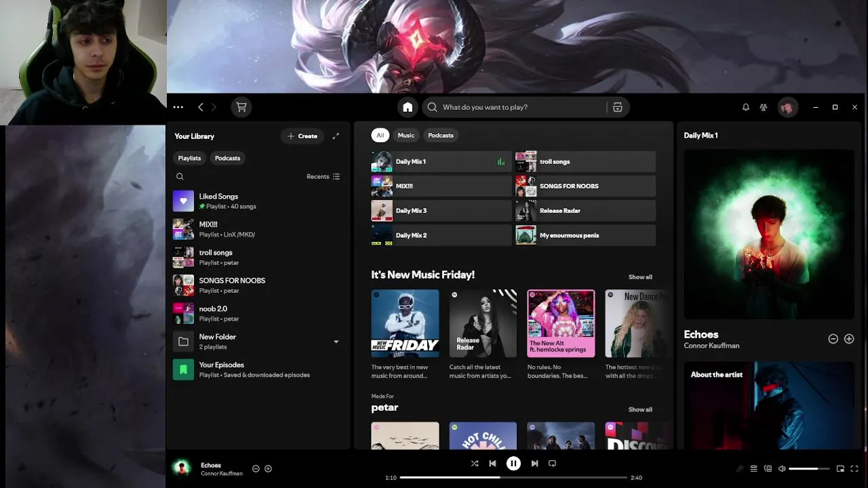Open petar profile link
Screen dimensions: 868x488
coord(384,407)
